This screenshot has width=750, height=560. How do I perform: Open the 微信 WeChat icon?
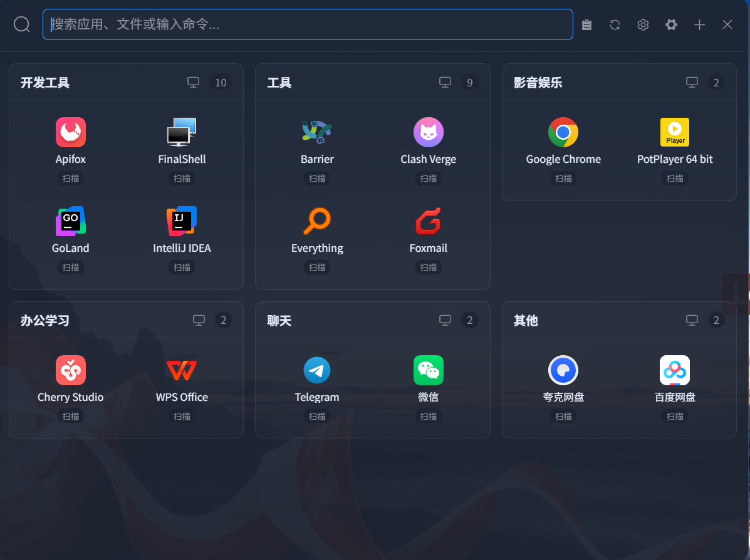429,370
